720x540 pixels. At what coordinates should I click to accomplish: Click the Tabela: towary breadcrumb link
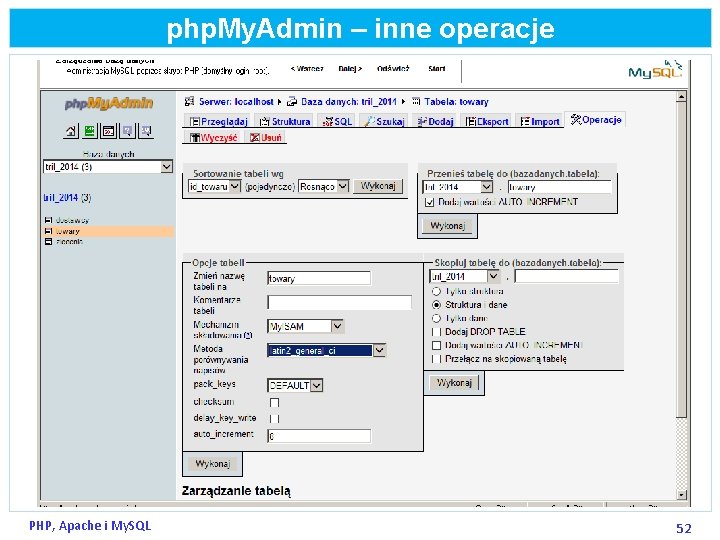click(456, 101)
